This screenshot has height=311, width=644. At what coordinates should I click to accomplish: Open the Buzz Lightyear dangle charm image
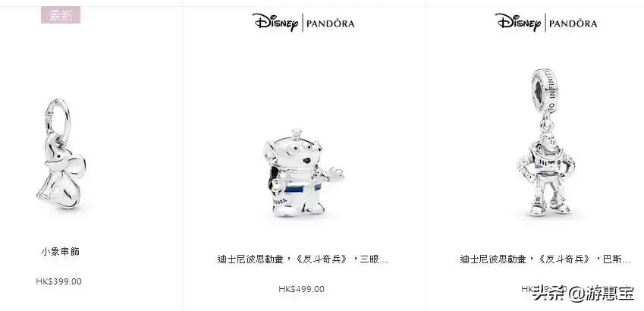545,142
